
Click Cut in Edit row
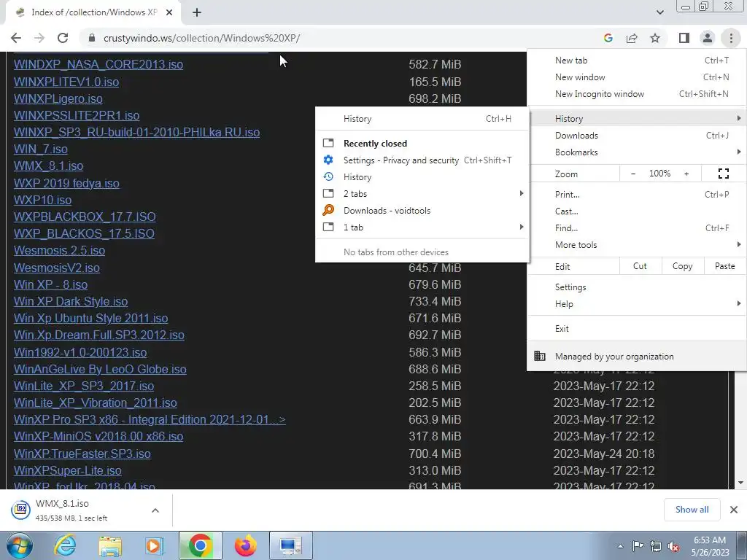click(x=640, y=266)
